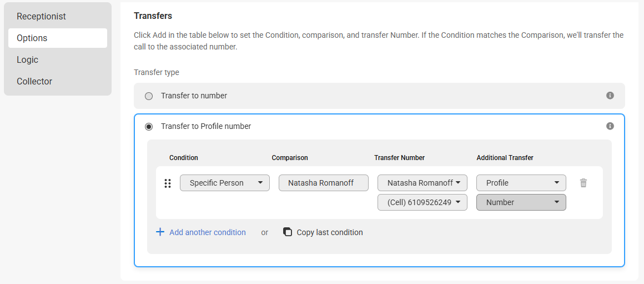Viewport: 644px width, 284px height.
Task: Click Add another condition link
Action: pos(208,232)
